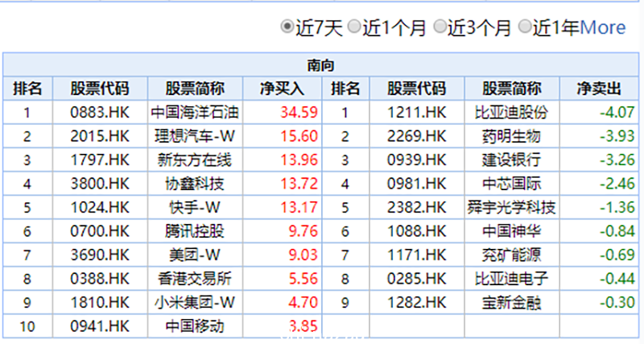The height and width of the screenshot is (344, 644).
Task: Click stock name 舜宇光学科技
Action: (511, 207)
